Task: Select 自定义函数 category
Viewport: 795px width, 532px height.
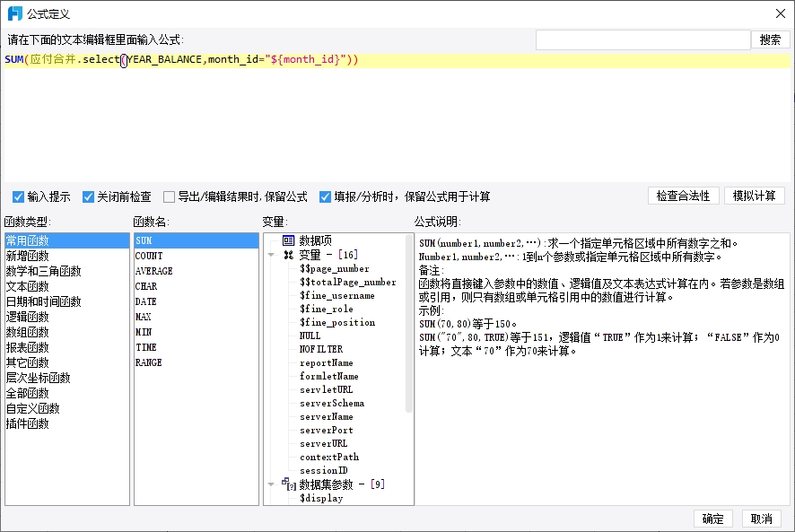Action: click(67, 408)
